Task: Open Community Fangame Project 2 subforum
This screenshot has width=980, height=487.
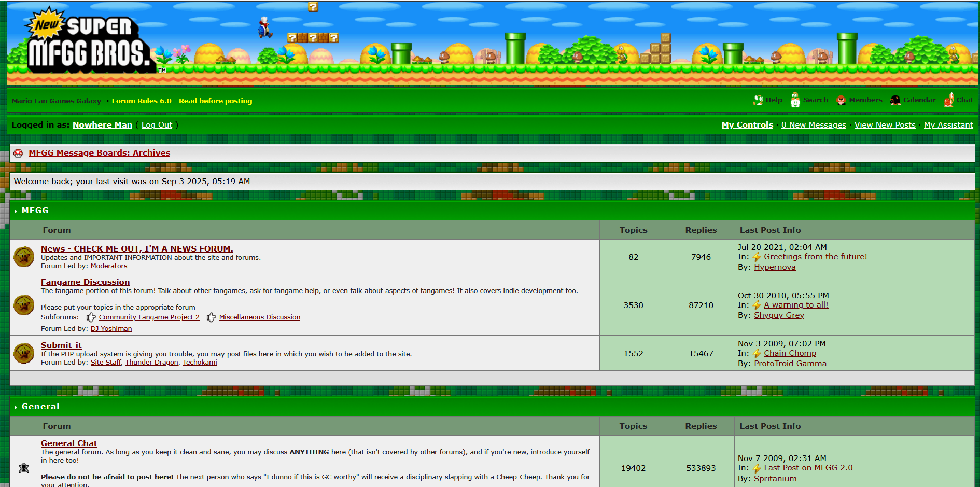Action: 149,317
